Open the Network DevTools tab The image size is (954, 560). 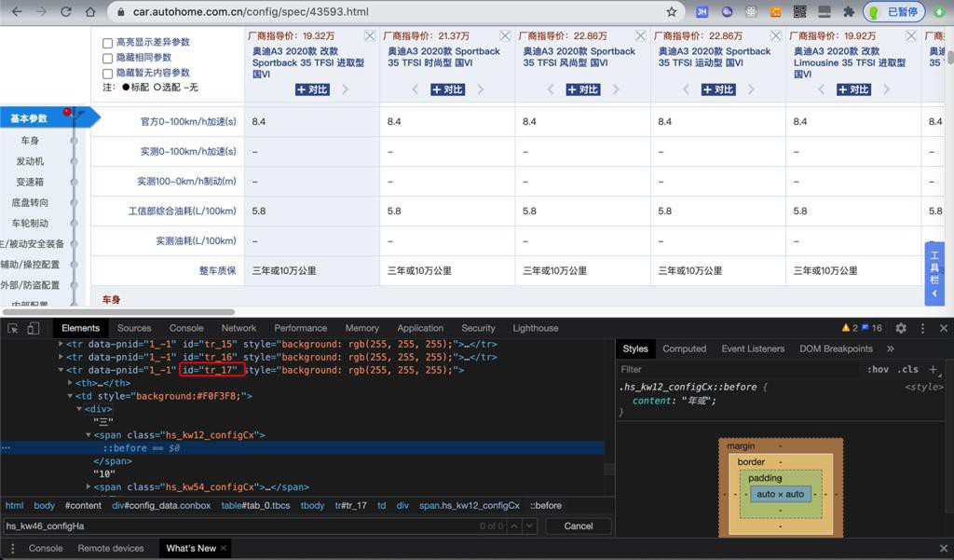pos(238,328)
